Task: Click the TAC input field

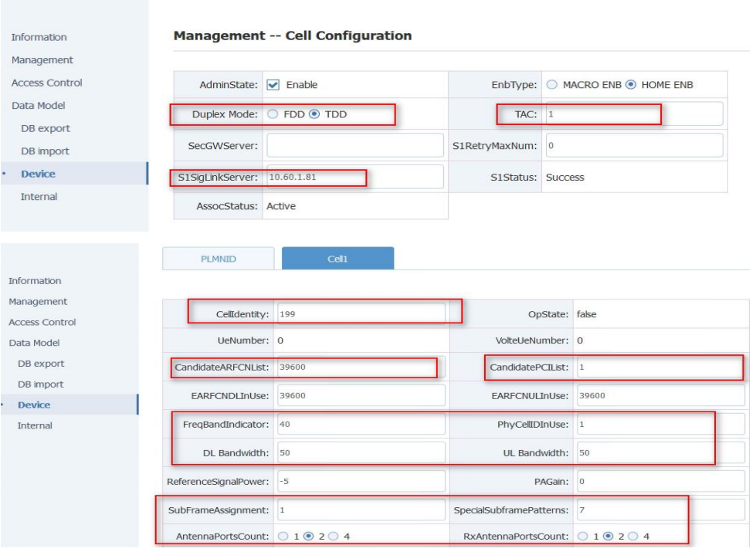Action: coord(632,114)
